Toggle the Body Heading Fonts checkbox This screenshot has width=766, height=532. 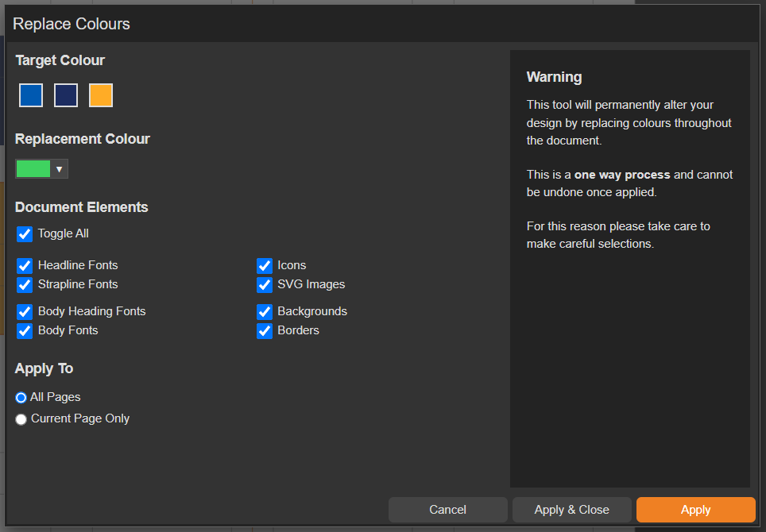pos(25,312)
